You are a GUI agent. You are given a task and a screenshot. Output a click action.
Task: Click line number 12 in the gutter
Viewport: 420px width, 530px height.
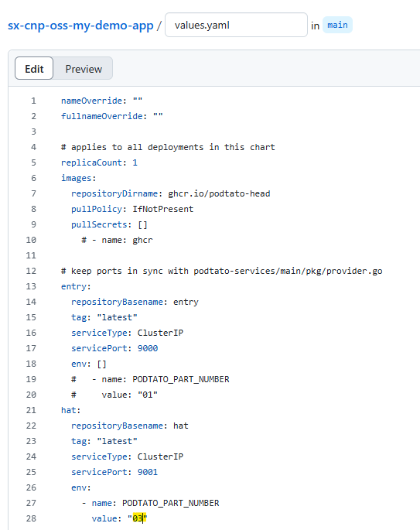coord(31,271)
